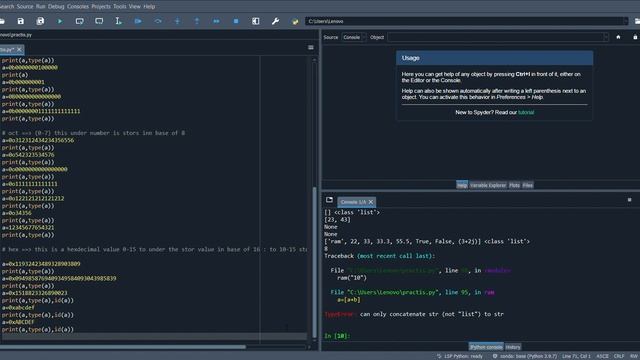Viewport: 640px width, 360px height.
Task: Switch to the Plots tab
Action: click(x=514, y=185)
